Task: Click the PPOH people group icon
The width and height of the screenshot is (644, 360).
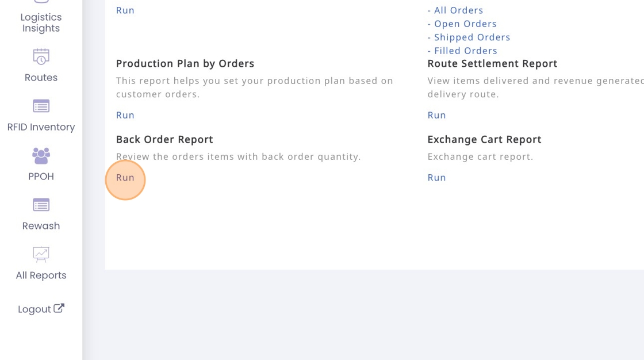Action: [41, 155]
